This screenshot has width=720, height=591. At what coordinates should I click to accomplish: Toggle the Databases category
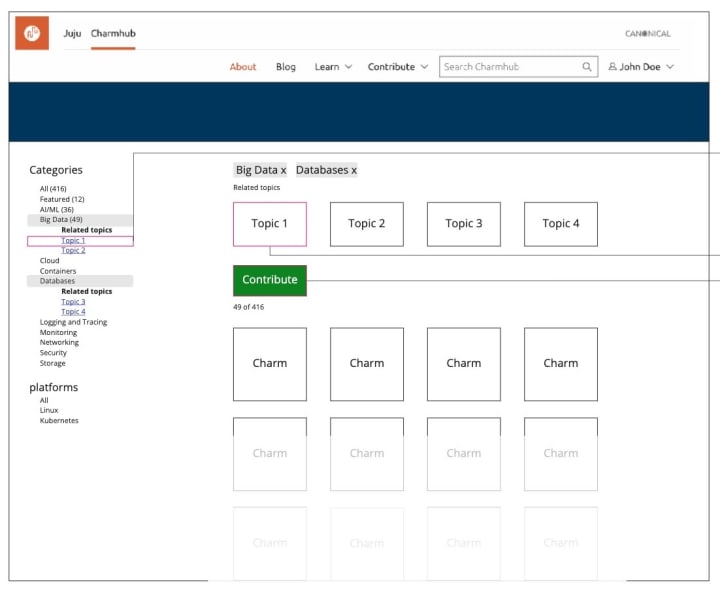coord(80,281)
